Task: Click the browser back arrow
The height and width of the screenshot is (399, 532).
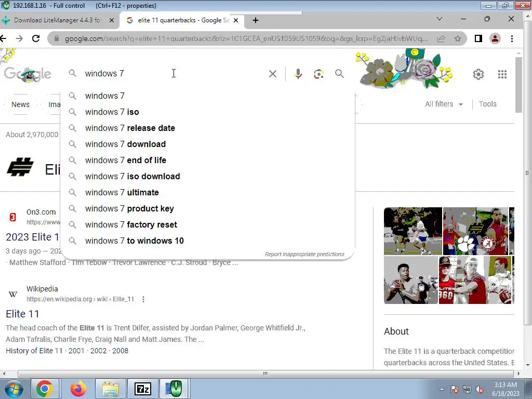Action: 3,38
